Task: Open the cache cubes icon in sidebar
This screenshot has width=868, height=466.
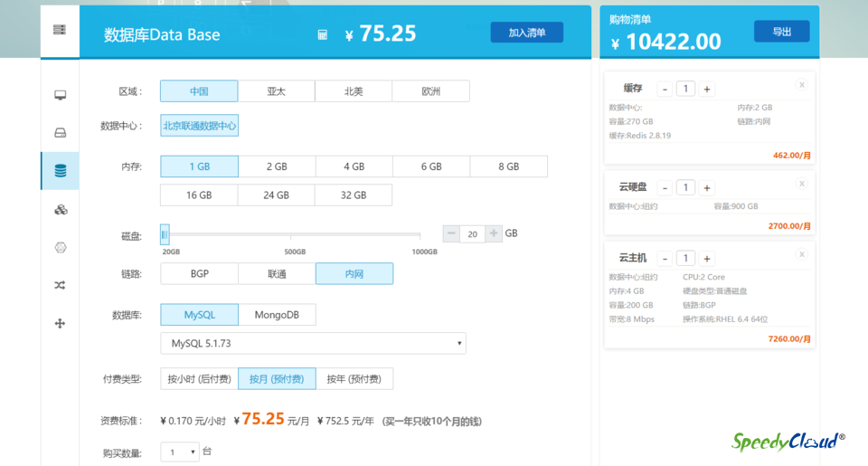Action: point(61,209)
